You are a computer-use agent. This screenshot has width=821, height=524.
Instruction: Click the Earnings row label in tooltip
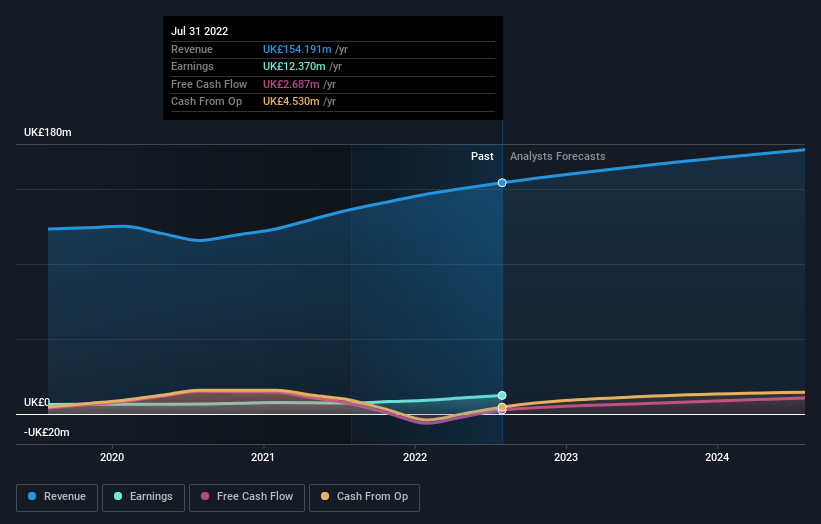click(x=192, y=66)
